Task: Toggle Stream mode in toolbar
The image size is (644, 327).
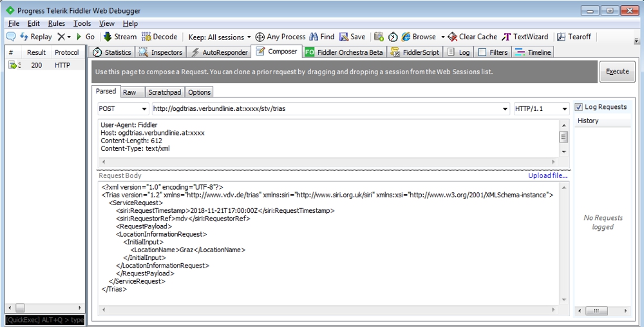Action: (120, 37)
